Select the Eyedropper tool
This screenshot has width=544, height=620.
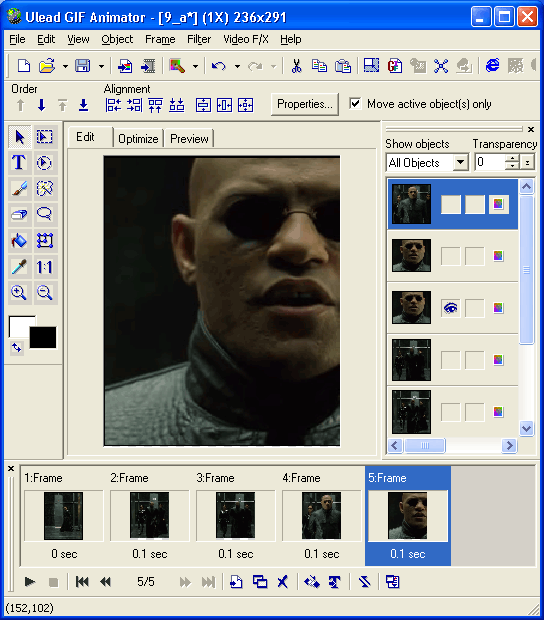click(x=19, y=267)
